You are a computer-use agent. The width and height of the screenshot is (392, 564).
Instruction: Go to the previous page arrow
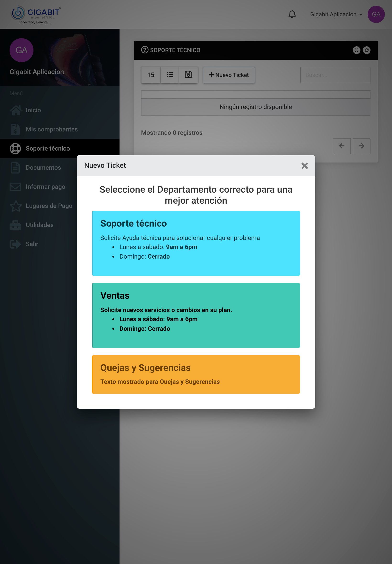[x=341, y=146]
